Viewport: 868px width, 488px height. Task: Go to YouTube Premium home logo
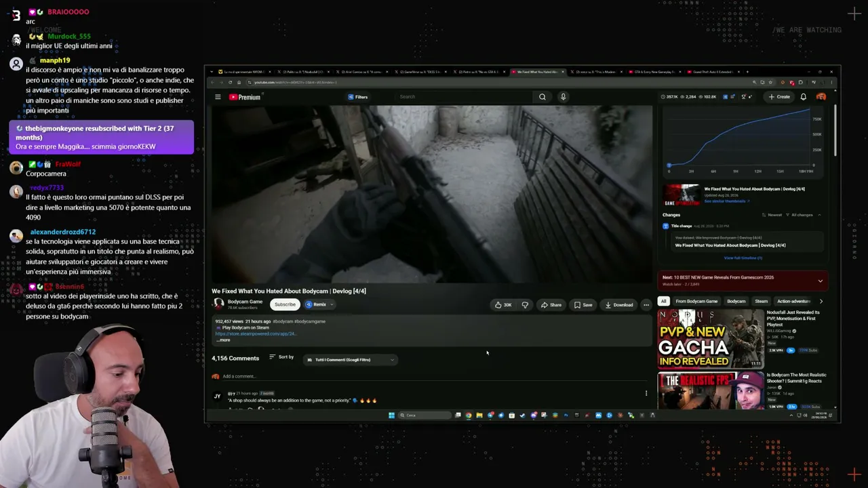[x=245, y=97]
